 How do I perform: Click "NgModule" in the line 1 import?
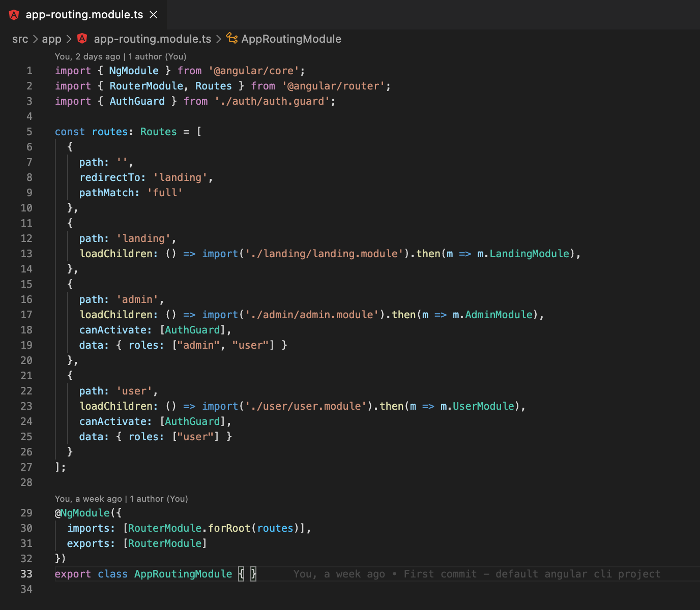pos(134,71)
